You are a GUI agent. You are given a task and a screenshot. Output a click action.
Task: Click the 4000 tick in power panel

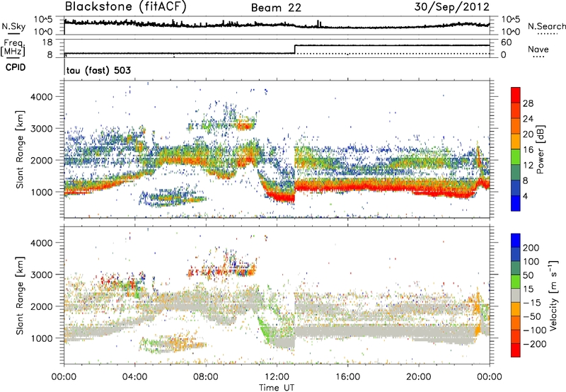pyautogui.click(x=42, y=97)
